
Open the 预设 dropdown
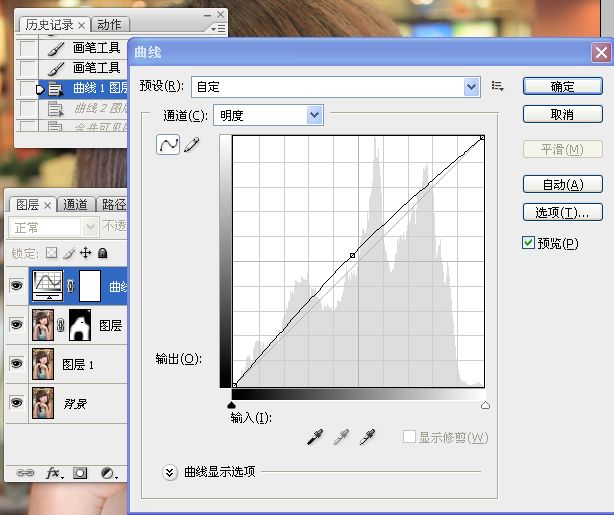(471, 87)
